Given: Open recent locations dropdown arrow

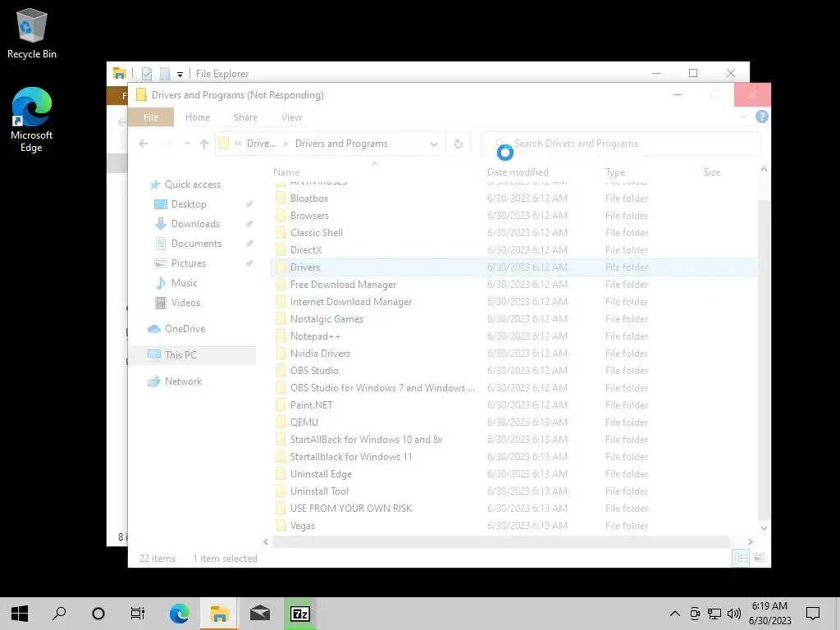Looking at the screenshot, I should (187, 144).
